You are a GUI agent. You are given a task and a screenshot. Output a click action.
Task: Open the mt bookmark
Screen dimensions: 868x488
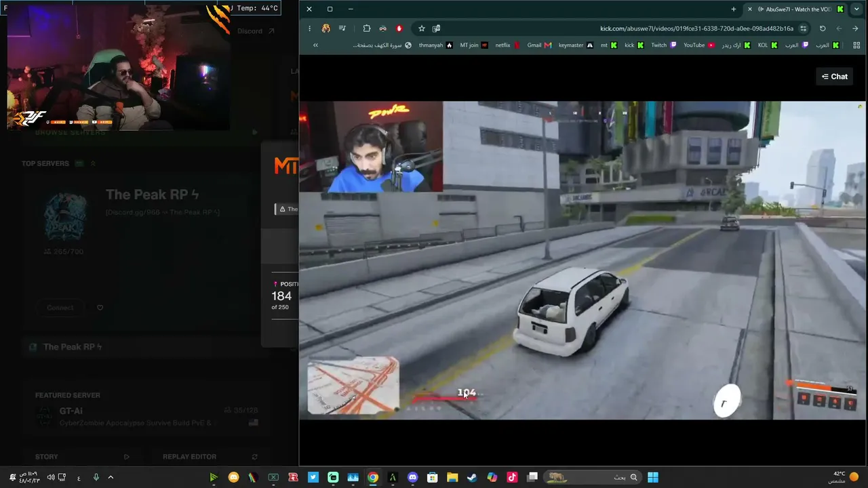point(608,45)
